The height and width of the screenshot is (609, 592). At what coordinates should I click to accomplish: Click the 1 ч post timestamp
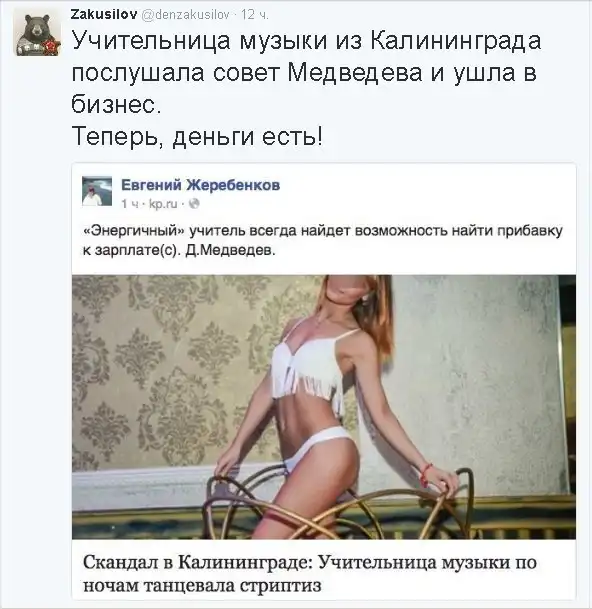pos(130,204)
